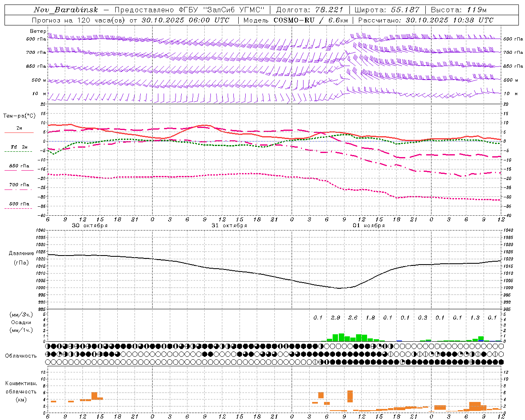Click the station name Nov_Barabinsk
Image resolution: width=525 pixels, height=420 pixels.
pyautogui.click(x=66, y=10)
